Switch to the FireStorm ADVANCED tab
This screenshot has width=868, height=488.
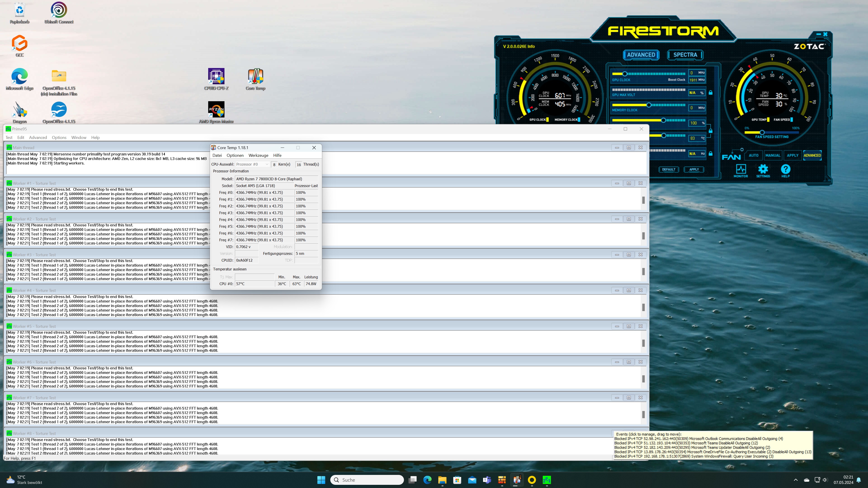coord(641,54)
